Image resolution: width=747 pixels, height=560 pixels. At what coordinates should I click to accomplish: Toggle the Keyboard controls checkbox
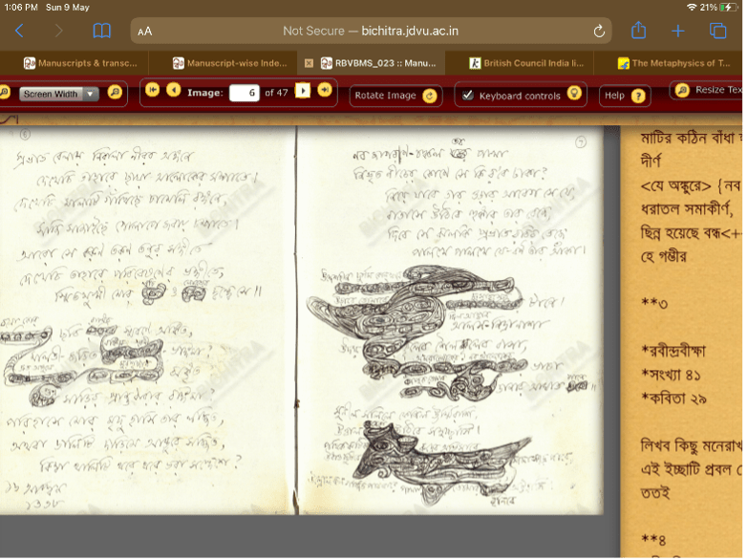467,95
